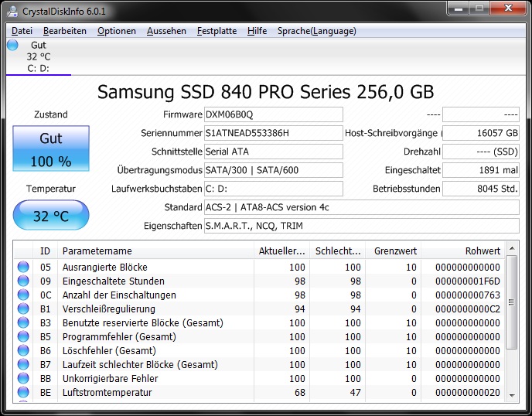Select the Löschfehler (Gesamt) row text
The height and width of the screenshot is (416, 532).
(x=109, y=350)
